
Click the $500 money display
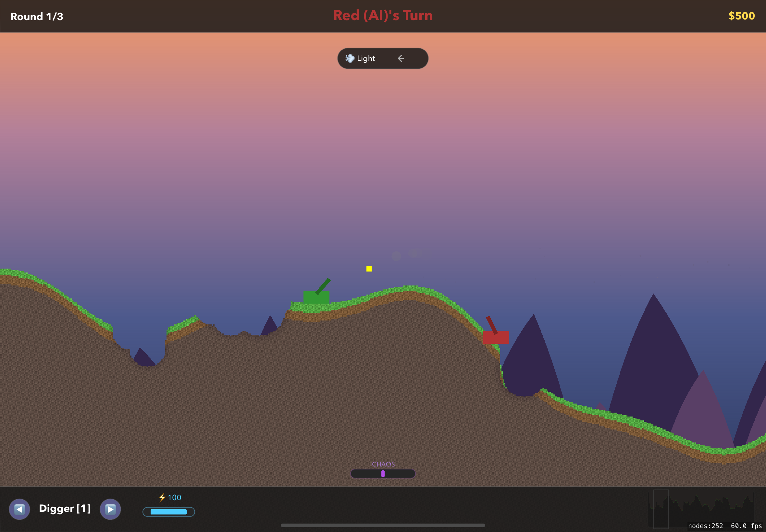pos(741,16)
